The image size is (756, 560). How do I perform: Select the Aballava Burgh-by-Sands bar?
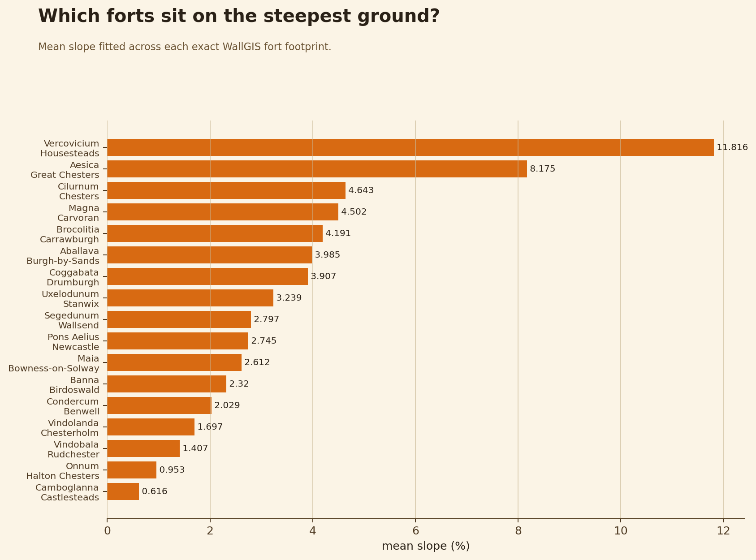click(x=210, y=255)
